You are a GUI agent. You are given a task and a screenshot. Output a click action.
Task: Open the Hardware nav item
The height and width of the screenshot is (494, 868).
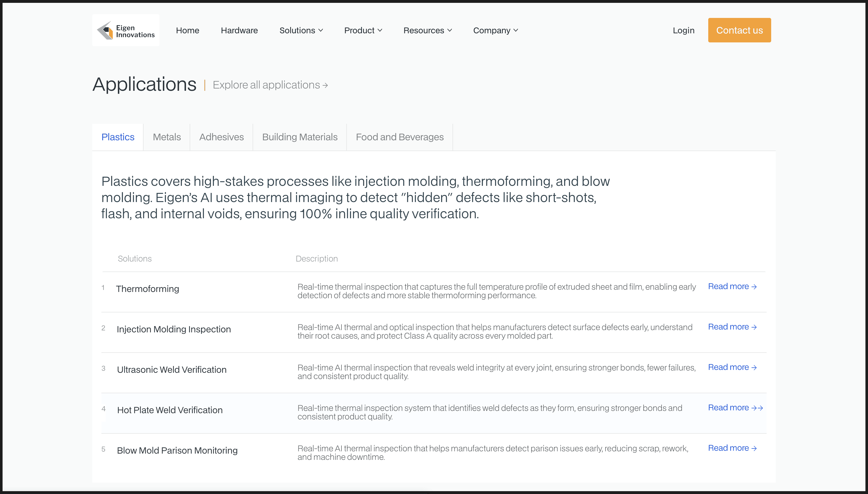[239, 30]
